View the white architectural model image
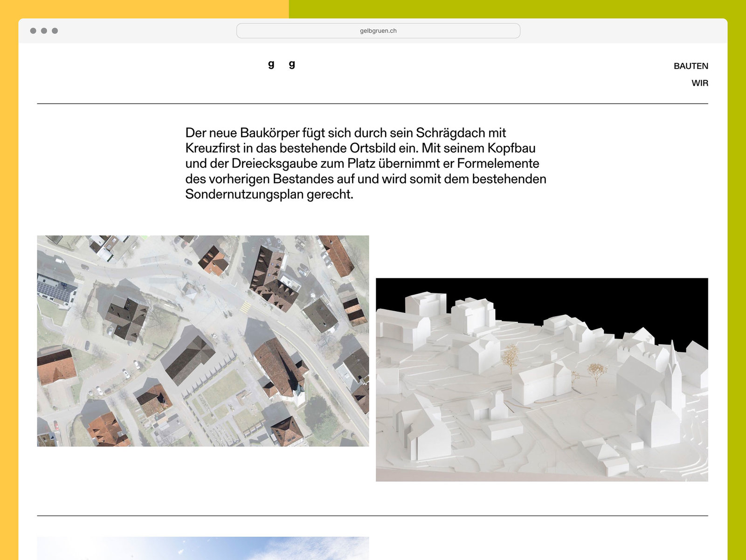746x560 pixels. click(542, 380)
